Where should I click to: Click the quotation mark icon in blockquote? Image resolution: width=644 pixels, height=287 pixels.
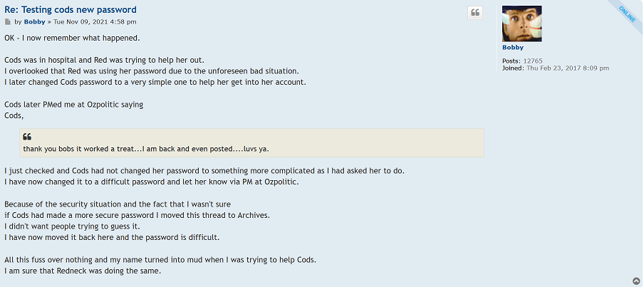[27, 137]
